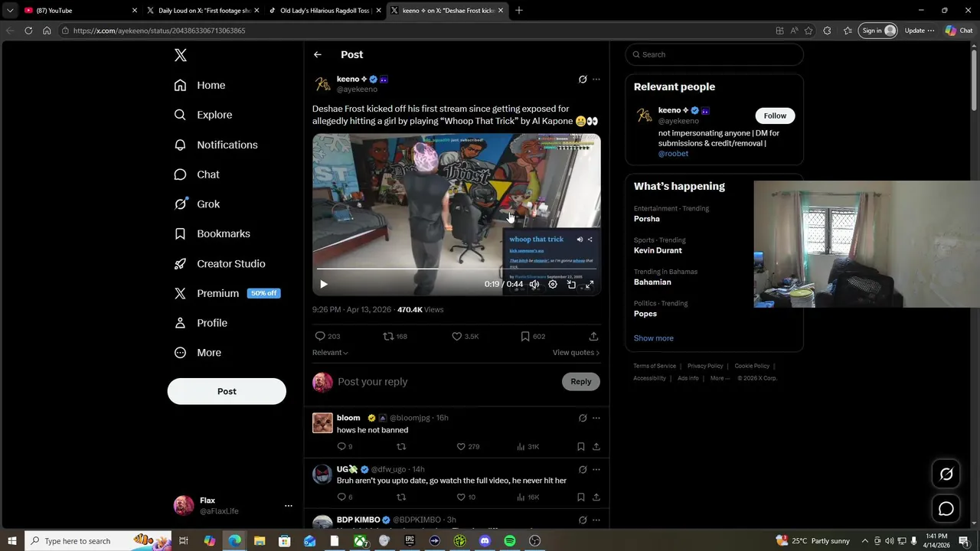Screen dimensions: 980x551
Task: Open the @roobet mention link
Action: coord(673,154)
